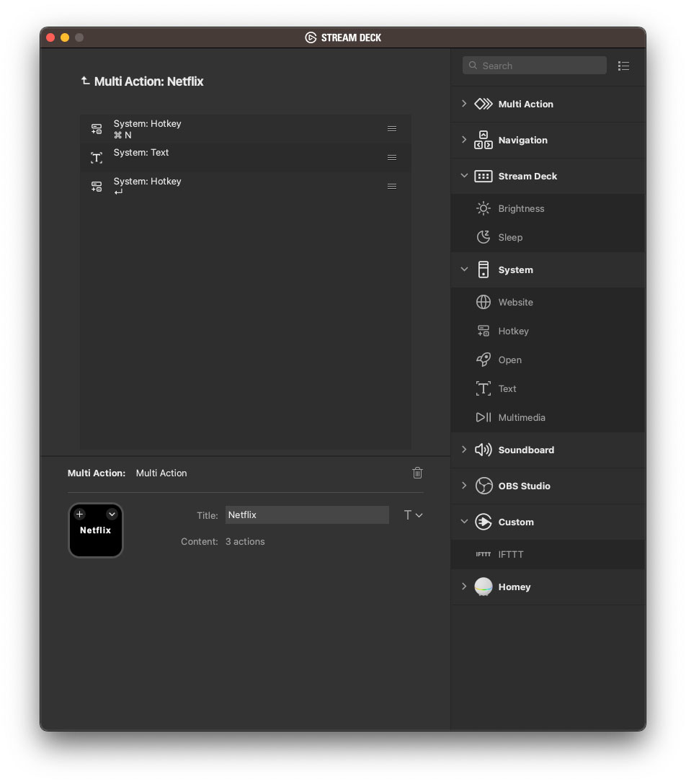Choose the Multimedia action label
686x784 pixels.
(522, 417)
